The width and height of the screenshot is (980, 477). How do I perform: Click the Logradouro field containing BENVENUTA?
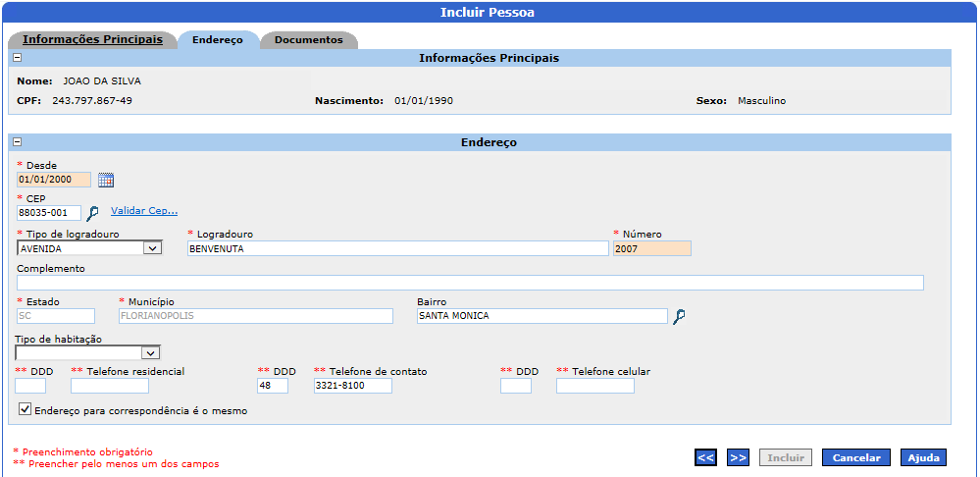397,248
